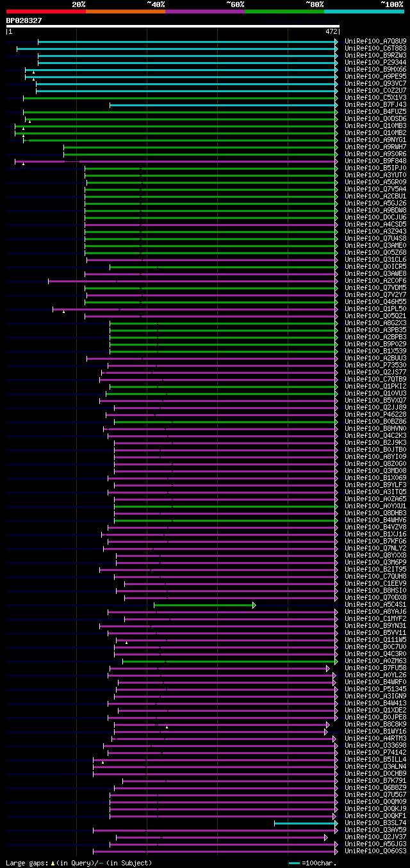Click the green alignment bar of B4FUZ5
The height and width of the screenshot is (868, 410).
(179, 111)
